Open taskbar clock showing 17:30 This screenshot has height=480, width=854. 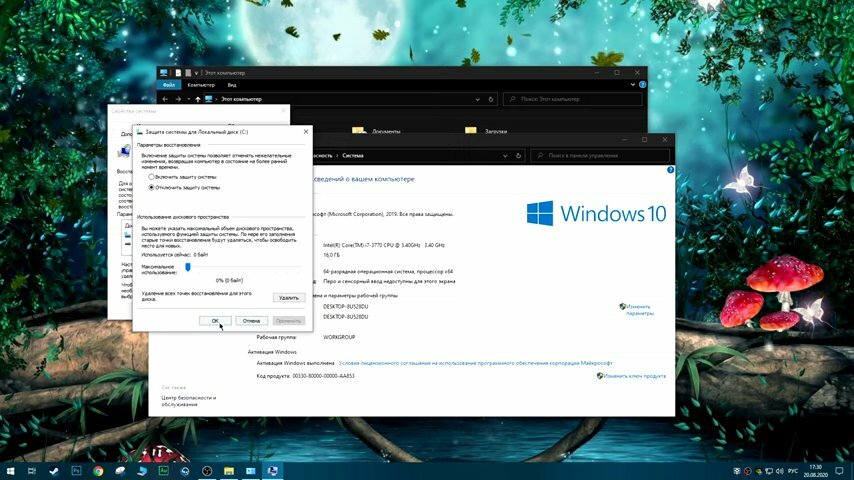tap(815, 471)
